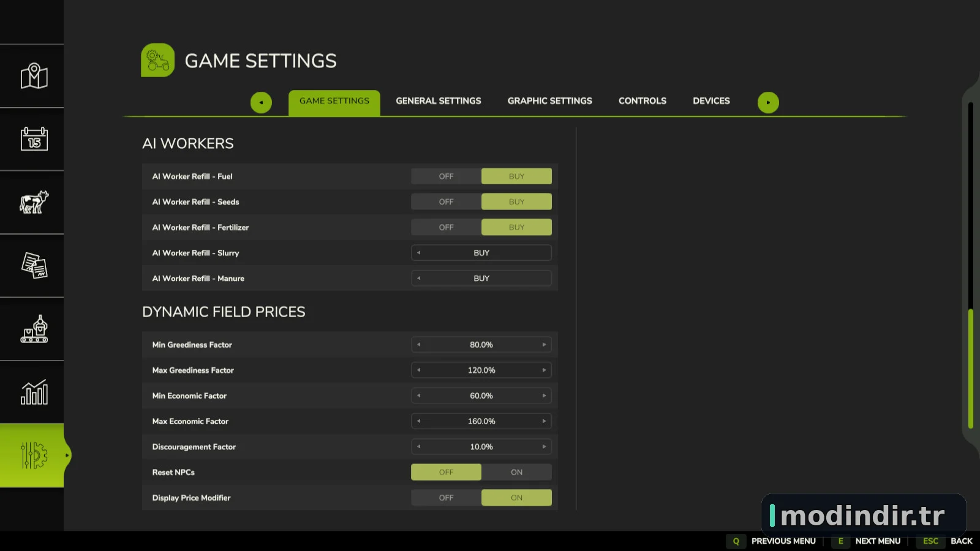The height and width of the screenshot is (551, 980).
Task: Click the Back button
Action: click(962, 541)
